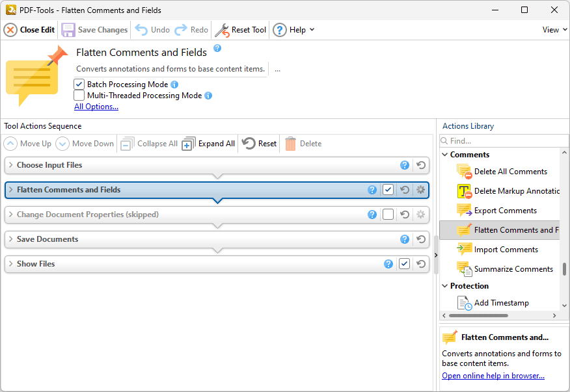570x392 pixels.
Task: Enable Multi-Threaded Processing Mode
Action: click(x=79, y=96)
